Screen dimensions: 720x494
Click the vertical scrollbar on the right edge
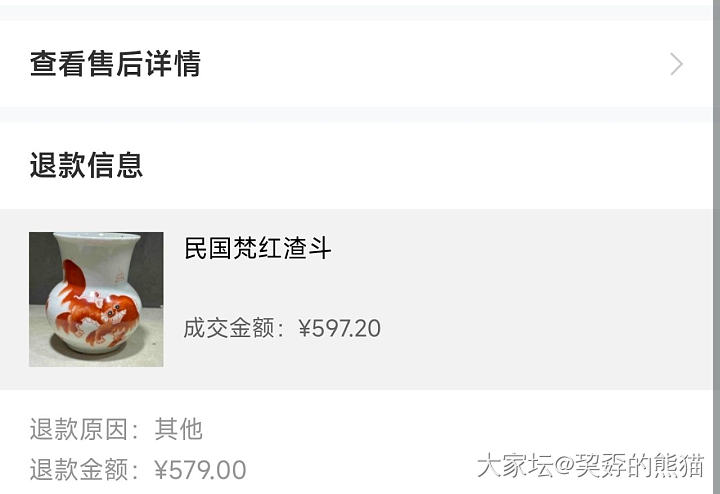pyautogui.click(x=716, y=247)
